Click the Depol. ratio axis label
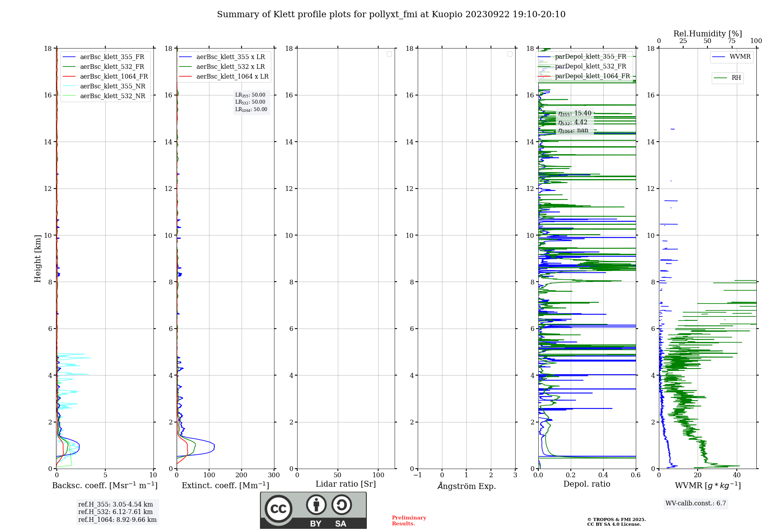The height and width of the screenshot is (532, 783). 587,484
